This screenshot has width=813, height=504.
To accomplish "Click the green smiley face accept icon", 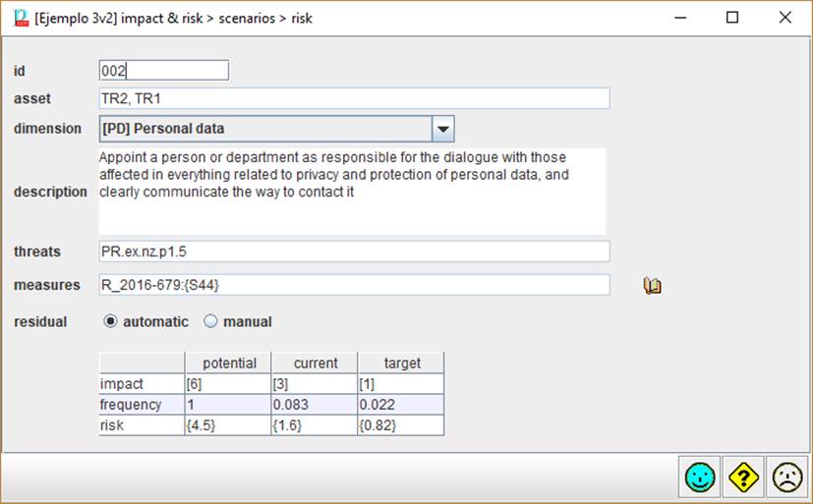I will 699,477.
